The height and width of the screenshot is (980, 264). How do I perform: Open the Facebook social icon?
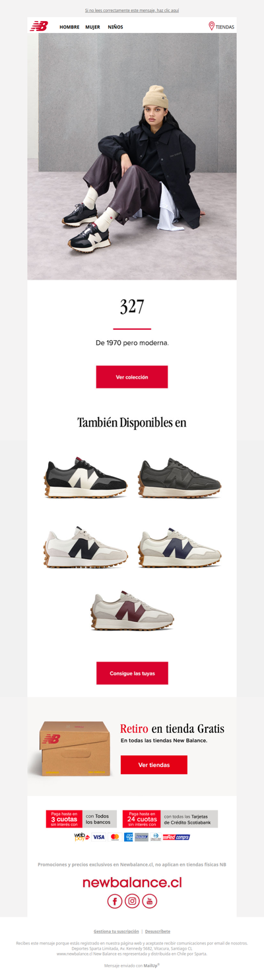pos(115,901)
